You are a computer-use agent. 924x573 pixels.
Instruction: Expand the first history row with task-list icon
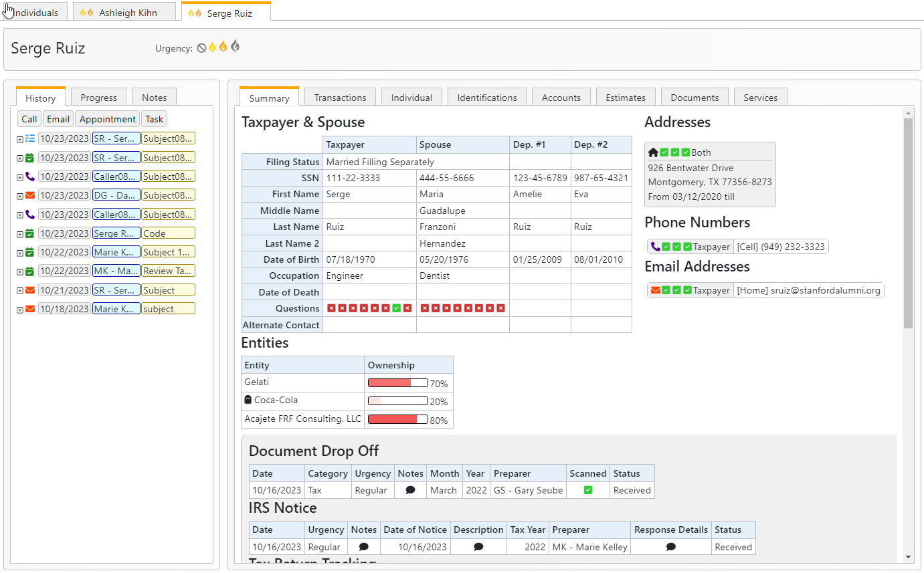(20, 139)
